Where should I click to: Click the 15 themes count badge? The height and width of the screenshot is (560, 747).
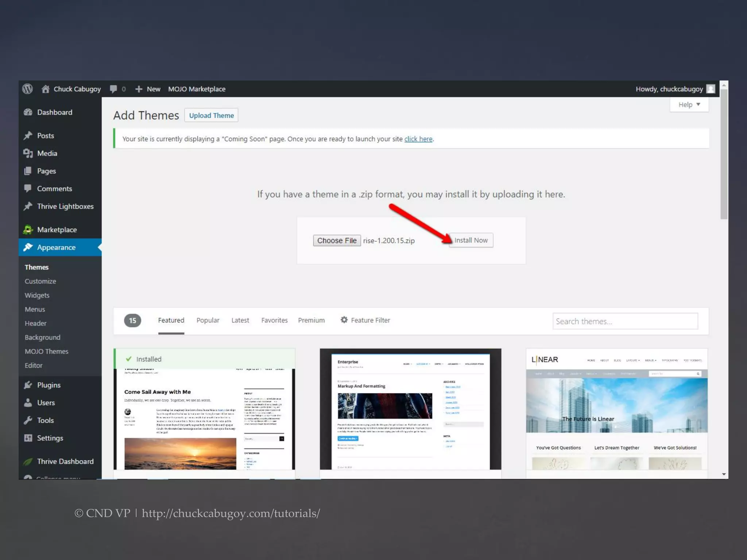coord(132,320)
